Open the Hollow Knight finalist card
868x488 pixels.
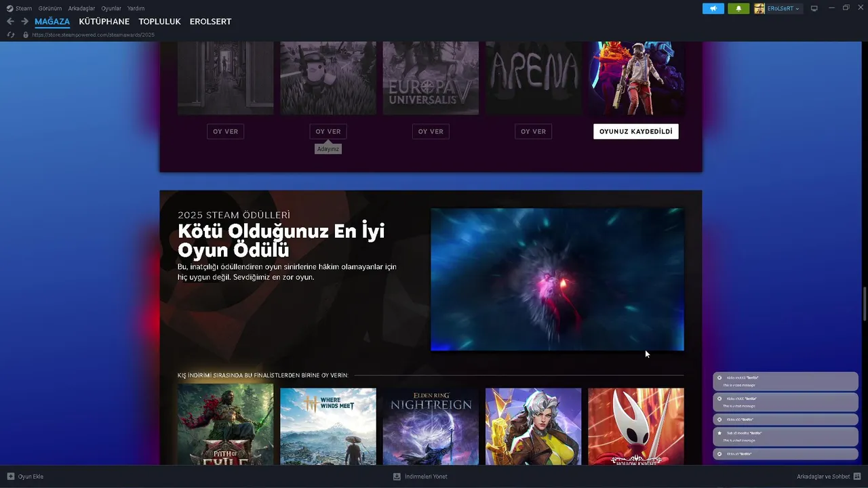[636, 426]
